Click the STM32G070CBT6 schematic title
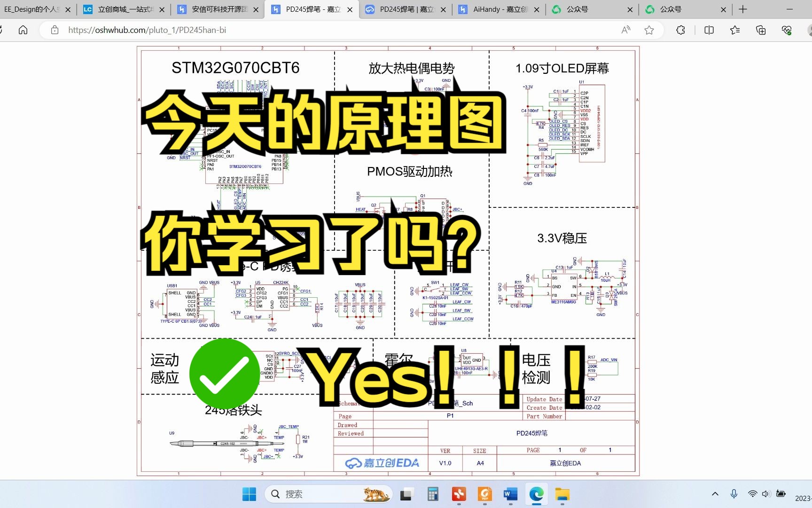This screenshot has width=812, height=508. pos(235,68)
